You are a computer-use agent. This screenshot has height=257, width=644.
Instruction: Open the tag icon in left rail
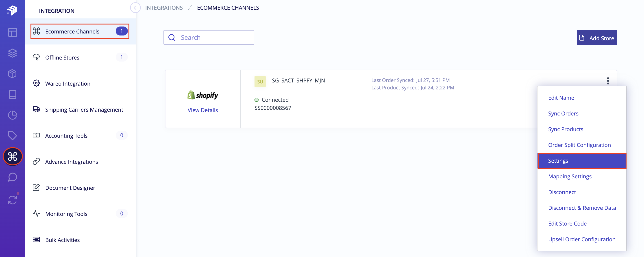(x=12, y=136)
